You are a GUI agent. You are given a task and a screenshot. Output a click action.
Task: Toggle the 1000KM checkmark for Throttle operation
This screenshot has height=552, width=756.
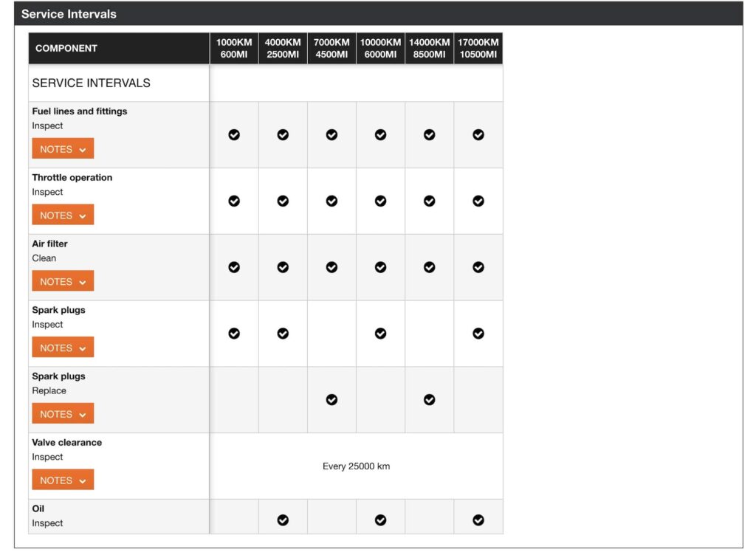234,201
